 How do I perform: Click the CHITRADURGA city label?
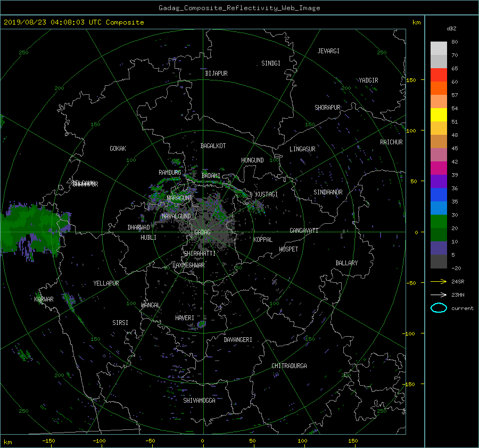pyautogui.click(x=289, y=366)
